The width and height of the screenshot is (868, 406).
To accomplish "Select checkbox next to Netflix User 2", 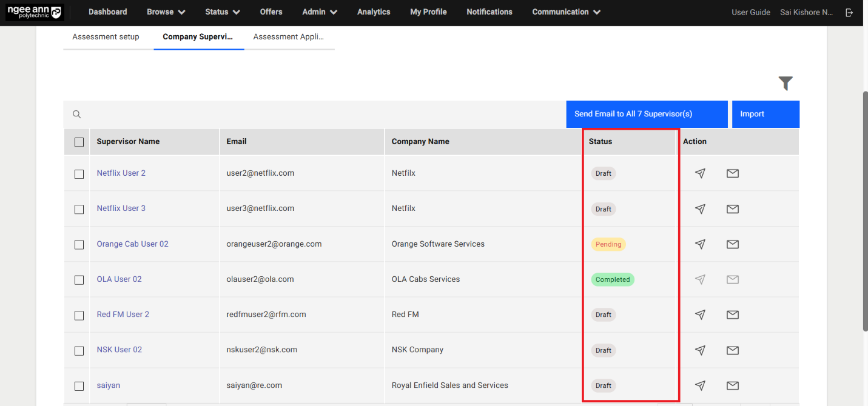I will click(x=79, y=174).
